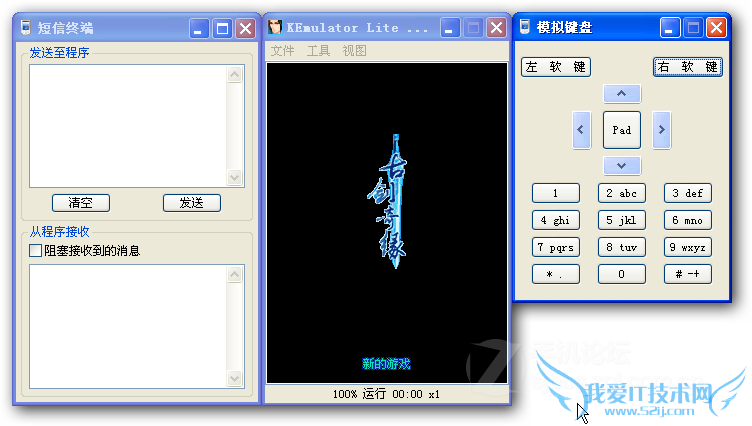This screenshot has height=426, width=752.
Task: Click the 6 mno key
Action: coord(688,220)
